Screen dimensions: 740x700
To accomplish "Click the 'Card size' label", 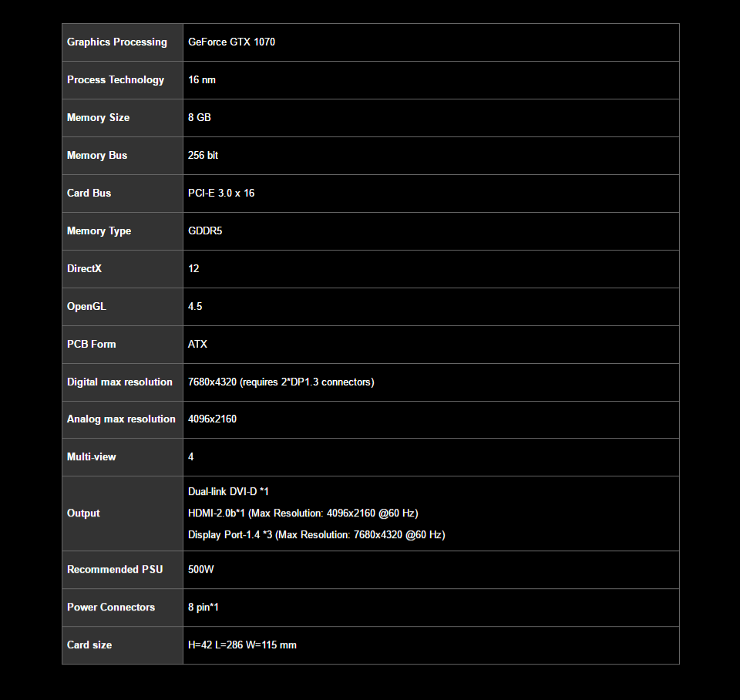I will [x=89, y=645].
